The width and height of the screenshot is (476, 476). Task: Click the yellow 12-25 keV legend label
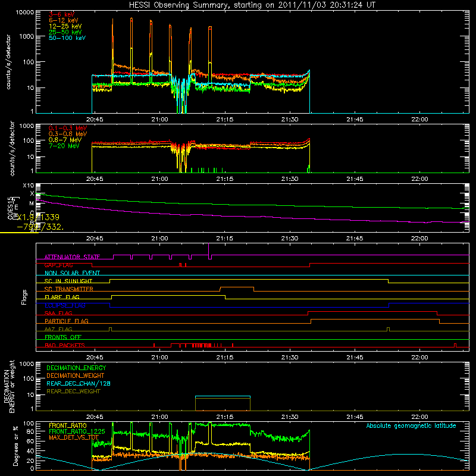pos(65,26)
